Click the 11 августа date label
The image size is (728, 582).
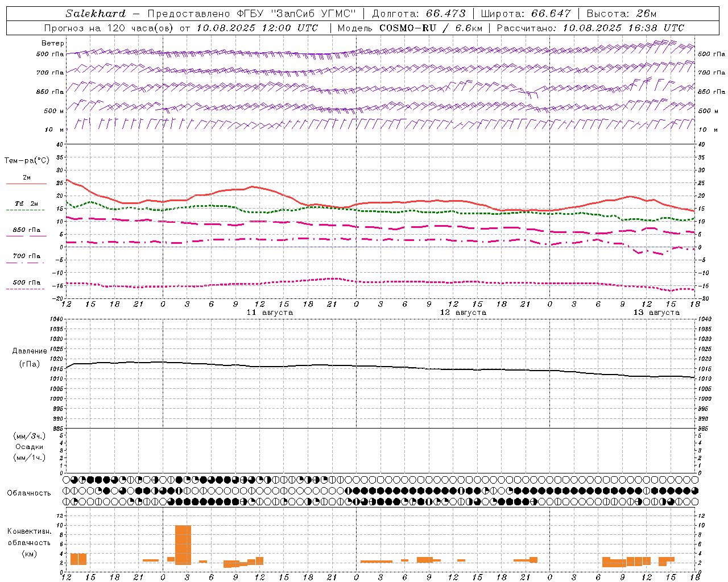270,313
